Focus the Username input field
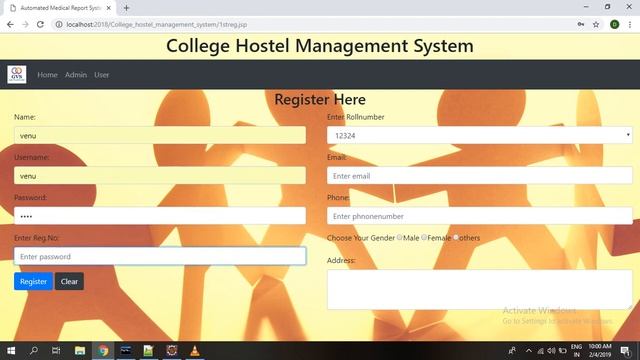 tap(160, 176)
